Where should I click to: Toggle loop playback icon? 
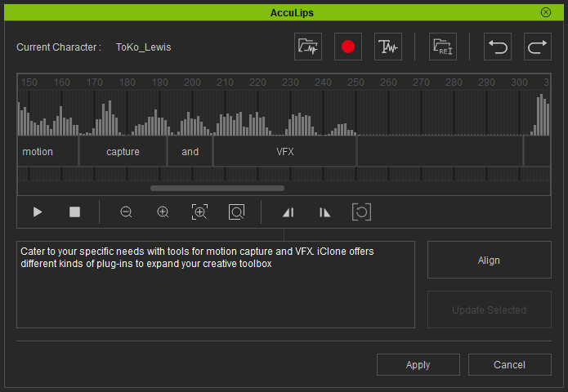[361, 212]
